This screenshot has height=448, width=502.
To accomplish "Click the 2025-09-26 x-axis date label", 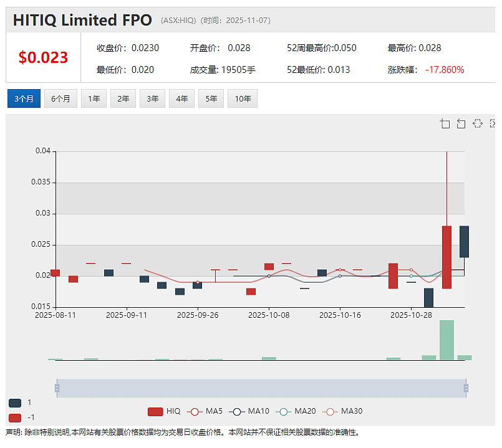I will click(x=198, y=315).
